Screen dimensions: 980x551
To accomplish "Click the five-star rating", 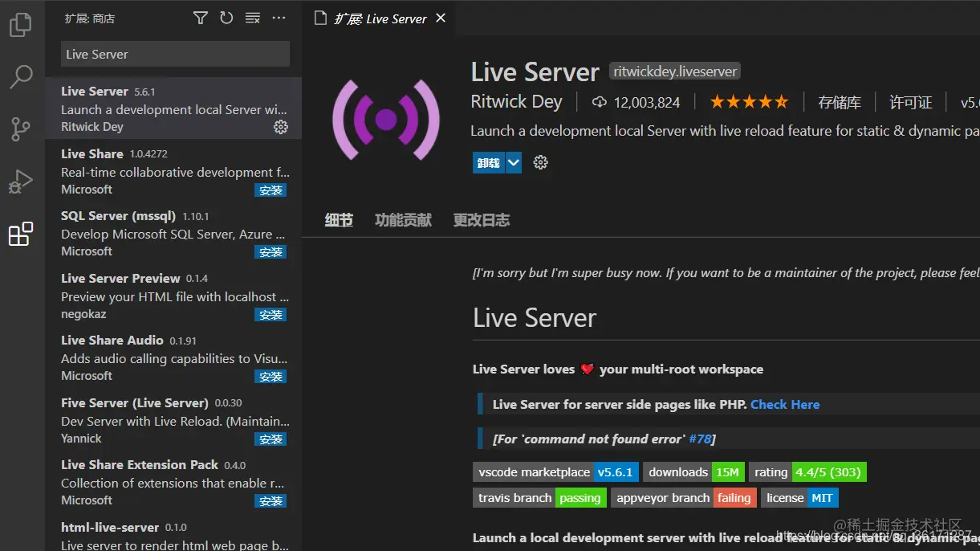I will point(749,102).
